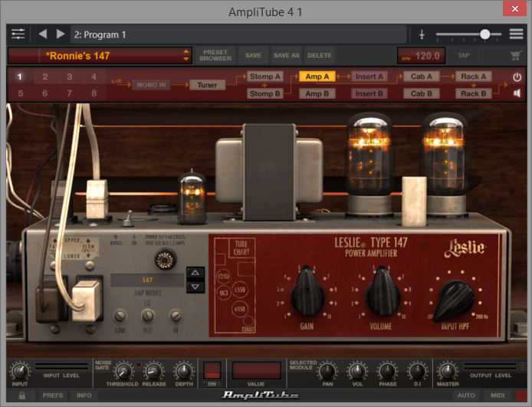
Task: Go to previous program arrow
Action: pos(43,34)
